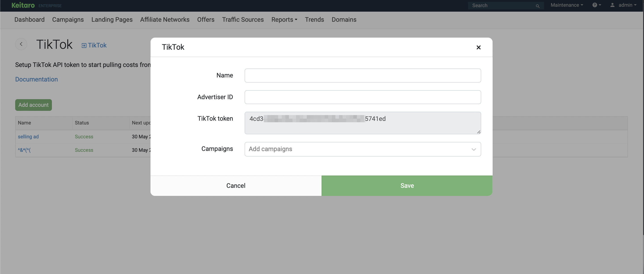Open the admin user menu
This screenshot has width=644, height=274.
(623, 5)
